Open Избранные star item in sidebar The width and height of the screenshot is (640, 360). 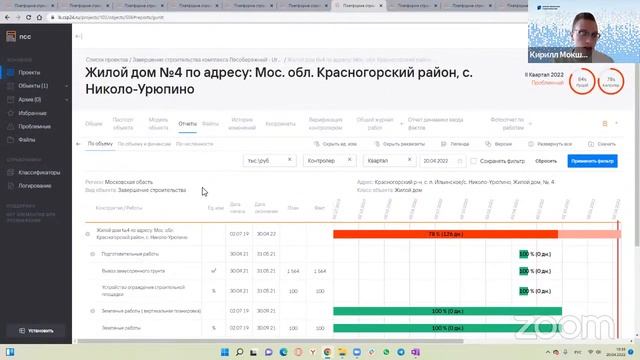[32, 113]
